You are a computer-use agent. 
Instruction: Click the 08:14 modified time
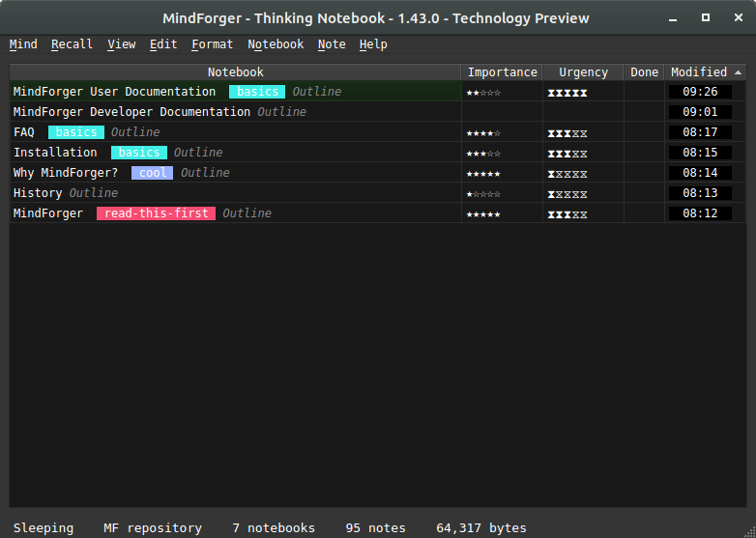pos(700,173)
